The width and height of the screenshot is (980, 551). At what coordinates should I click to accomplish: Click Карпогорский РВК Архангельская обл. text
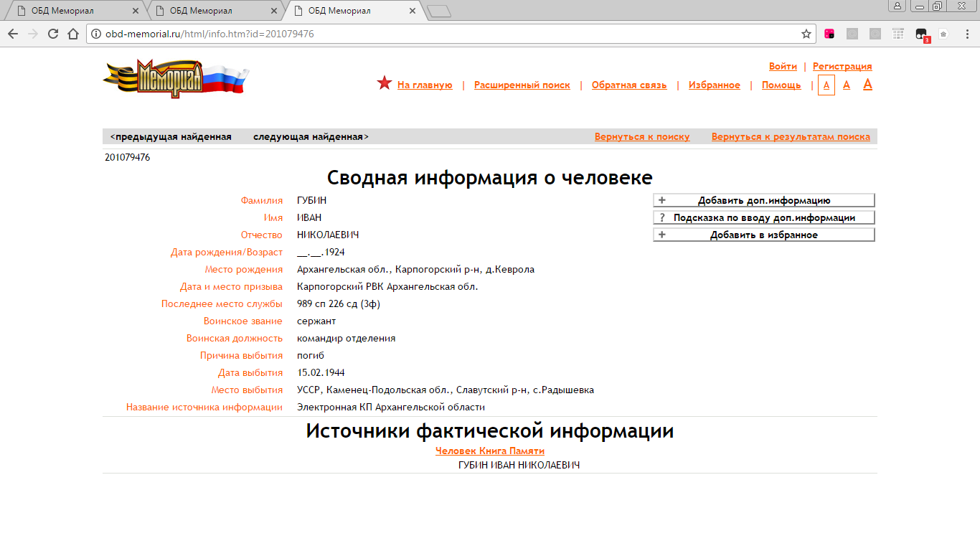pyautogui.click(x=387, y=286)
